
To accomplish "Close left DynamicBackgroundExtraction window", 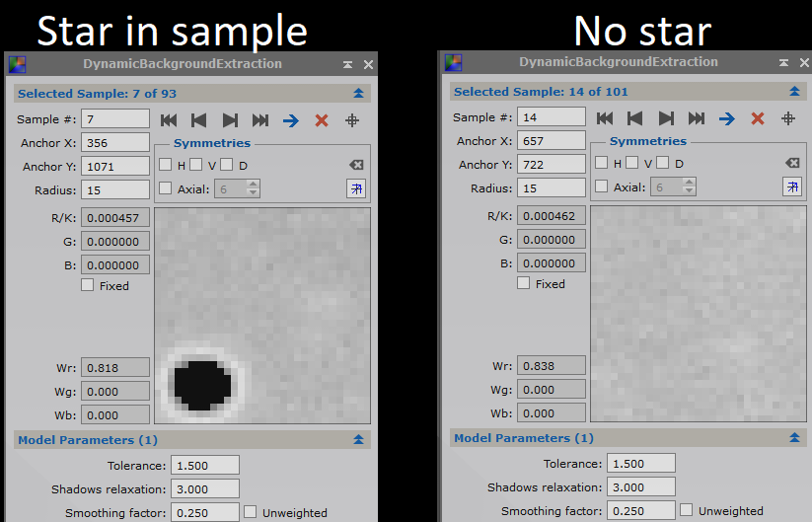I will [x=368, y=65].
